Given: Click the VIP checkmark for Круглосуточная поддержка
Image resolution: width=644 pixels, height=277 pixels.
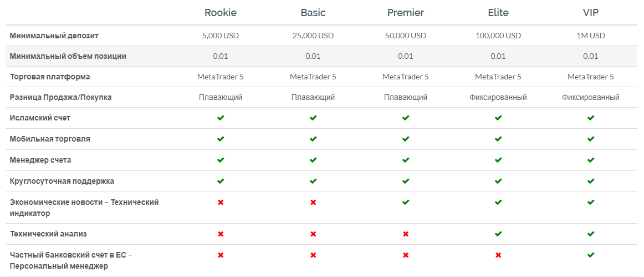Looking at the screenshot, I should (x=591, y=180).
